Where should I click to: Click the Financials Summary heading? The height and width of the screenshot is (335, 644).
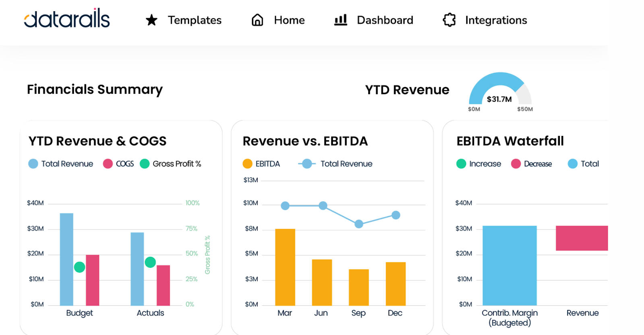point(95,89)
